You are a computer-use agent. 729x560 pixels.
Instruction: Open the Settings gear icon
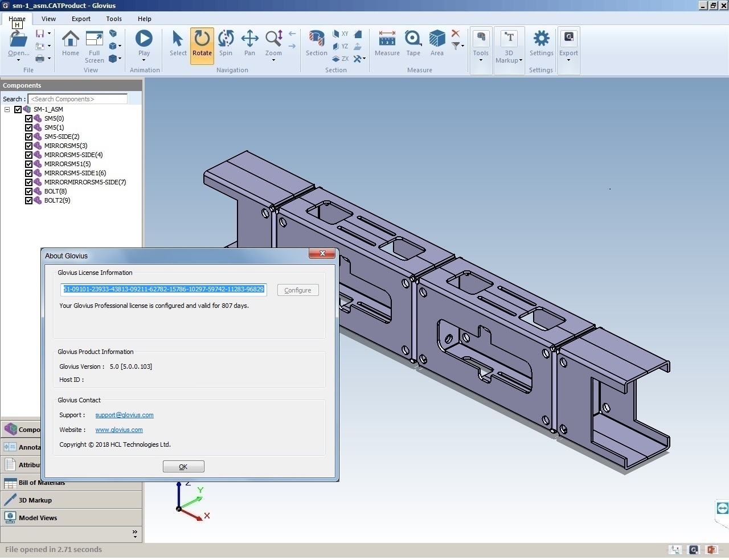pyautogui.click(x=541, y=39)
